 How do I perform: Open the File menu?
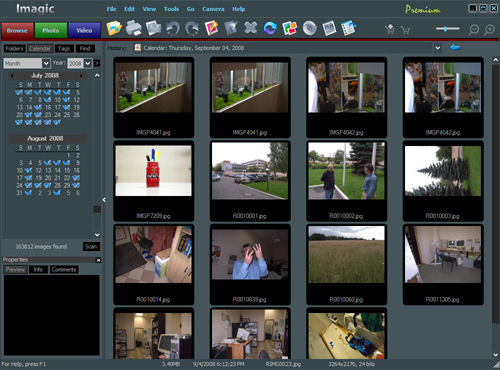[111, 9]
